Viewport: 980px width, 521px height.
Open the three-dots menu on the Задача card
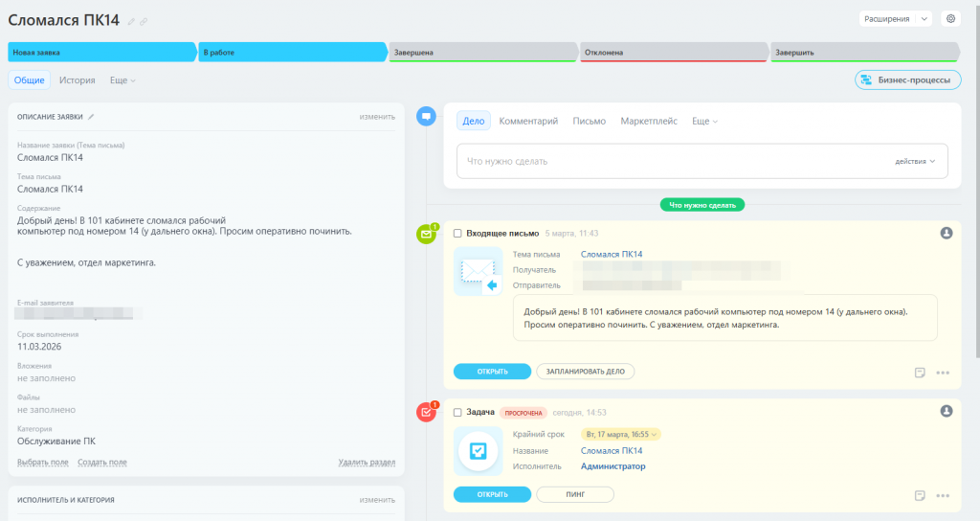click(943, 495)
